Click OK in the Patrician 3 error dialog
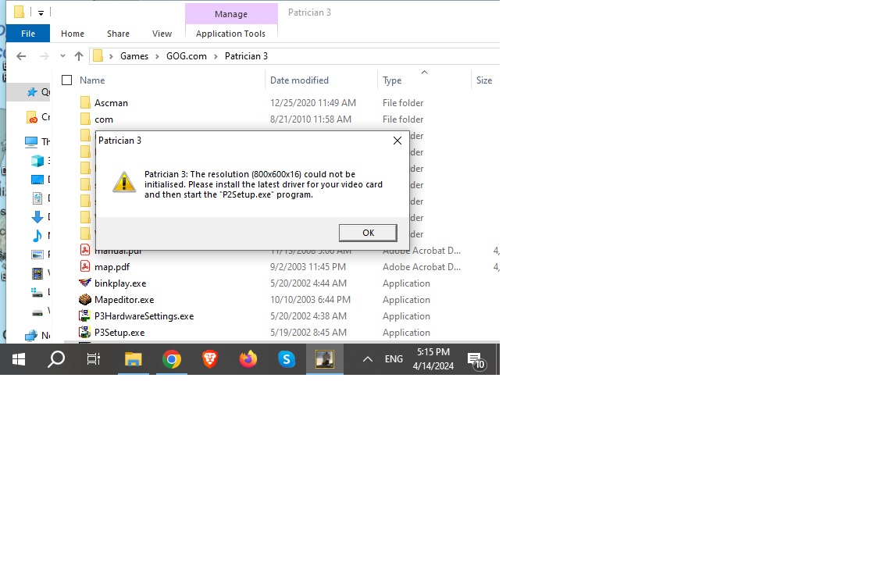 pyautogui.click(x=368, y=233)
